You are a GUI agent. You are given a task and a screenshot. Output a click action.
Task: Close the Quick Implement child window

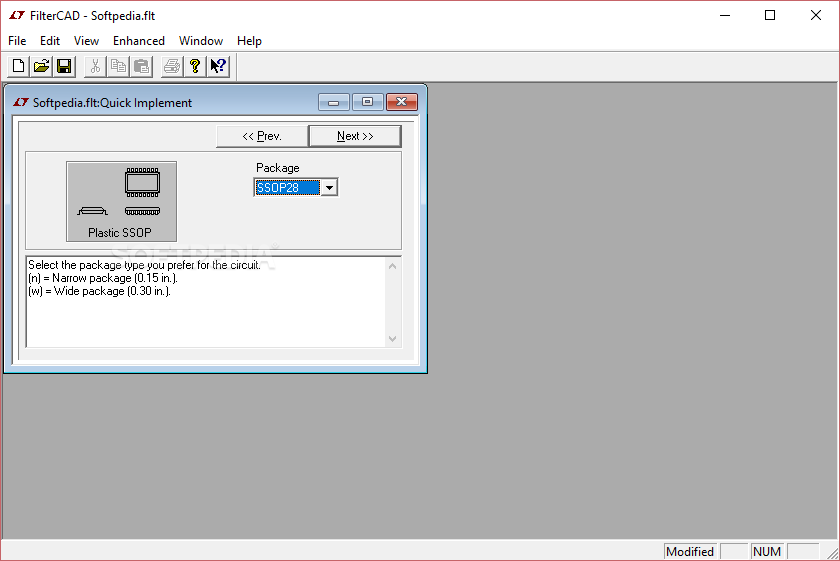click(402, 102)
